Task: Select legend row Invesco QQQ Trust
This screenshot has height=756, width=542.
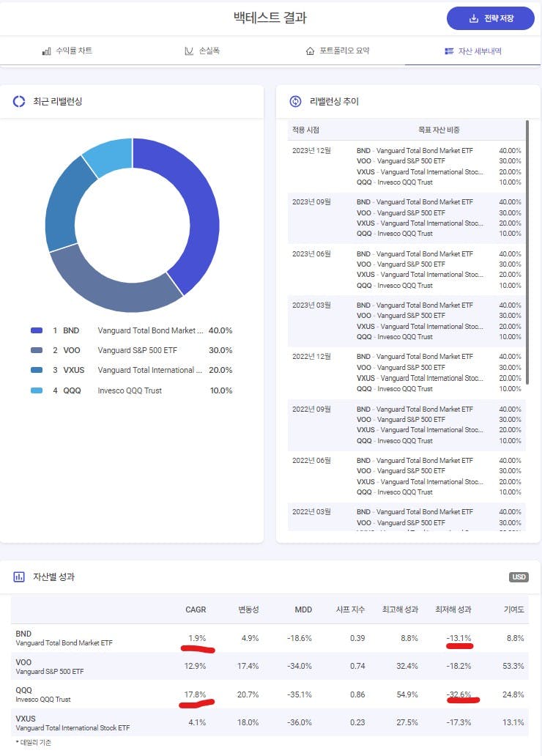Action: pyautogui.click(x=131, y=390)
